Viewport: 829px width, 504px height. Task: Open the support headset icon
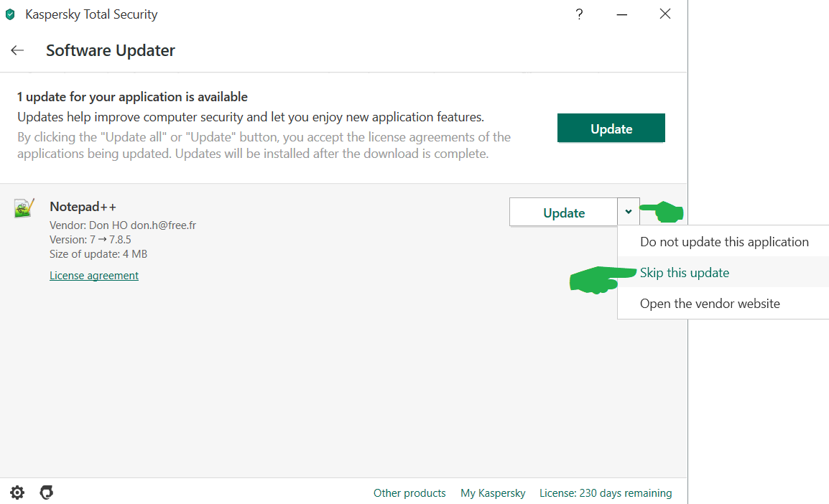(47, 493)
